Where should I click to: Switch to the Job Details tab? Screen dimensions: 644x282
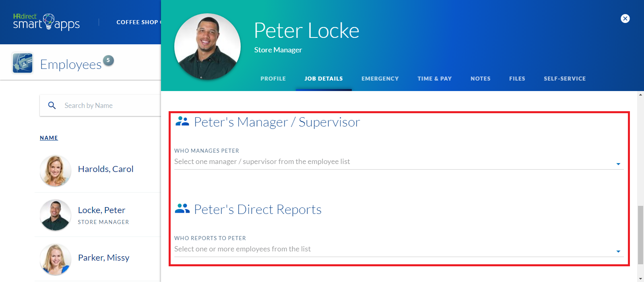click(324, 79)
